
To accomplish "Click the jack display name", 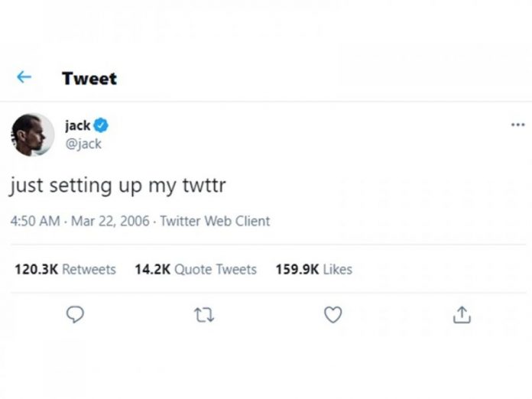I will click(77, 126).
